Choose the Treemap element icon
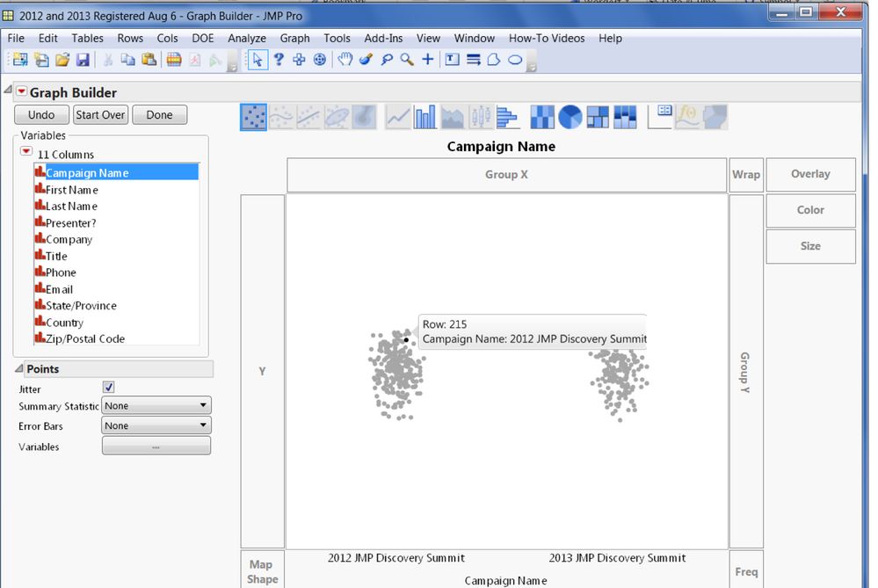The height and width of the screenshot is (588, 878). pos(598,118)
